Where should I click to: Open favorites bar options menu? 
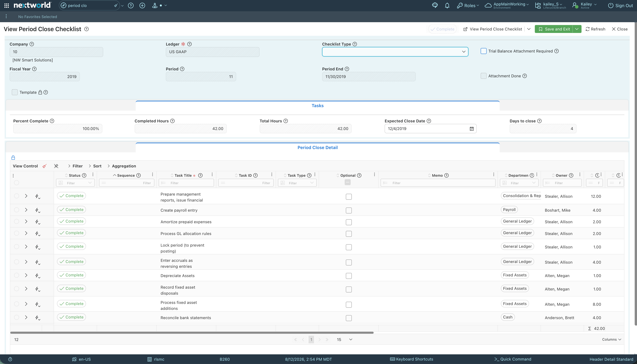6,17
